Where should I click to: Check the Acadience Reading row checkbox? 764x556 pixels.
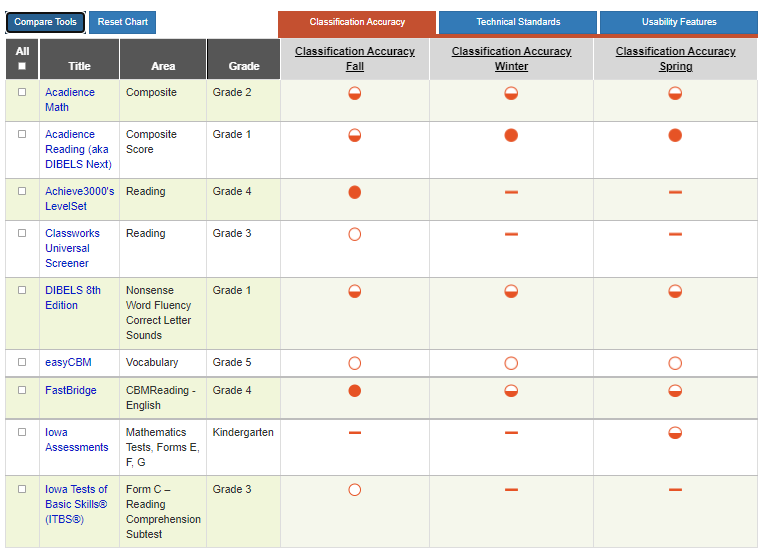[x=22, y=134]
